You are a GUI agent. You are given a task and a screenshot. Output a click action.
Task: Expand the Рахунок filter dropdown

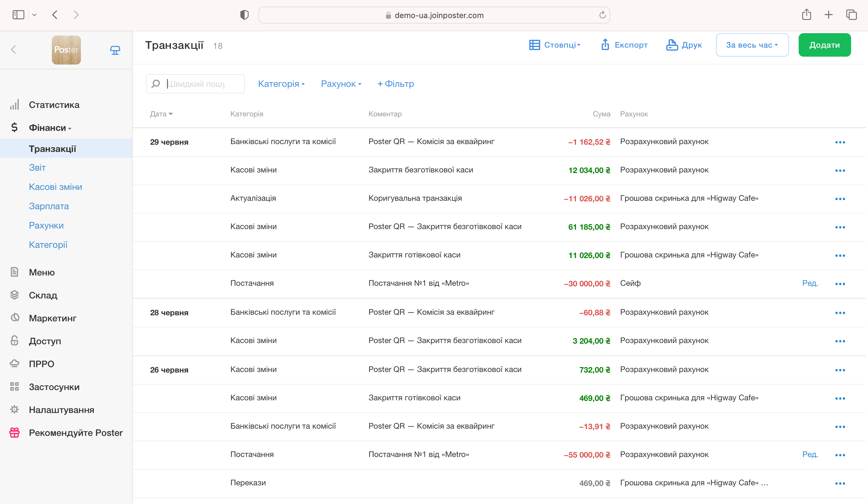pyautogui.click(x=341, y=84)
